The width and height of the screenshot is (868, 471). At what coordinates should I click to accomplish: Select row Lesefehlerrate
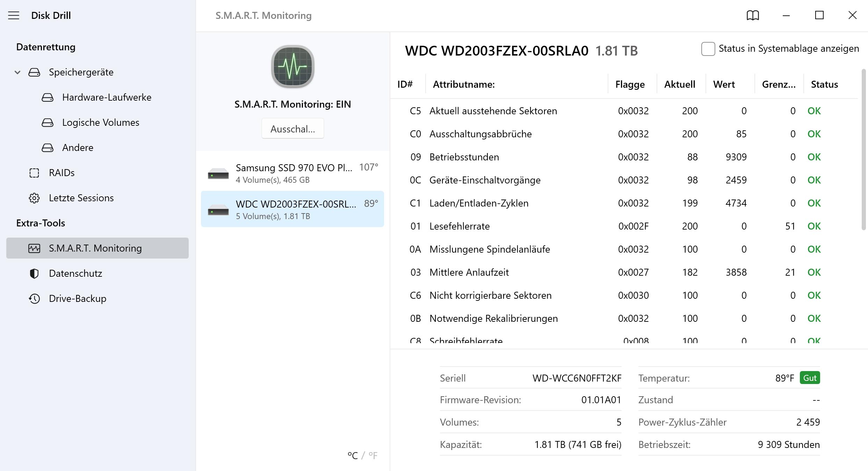coord(624,226)
